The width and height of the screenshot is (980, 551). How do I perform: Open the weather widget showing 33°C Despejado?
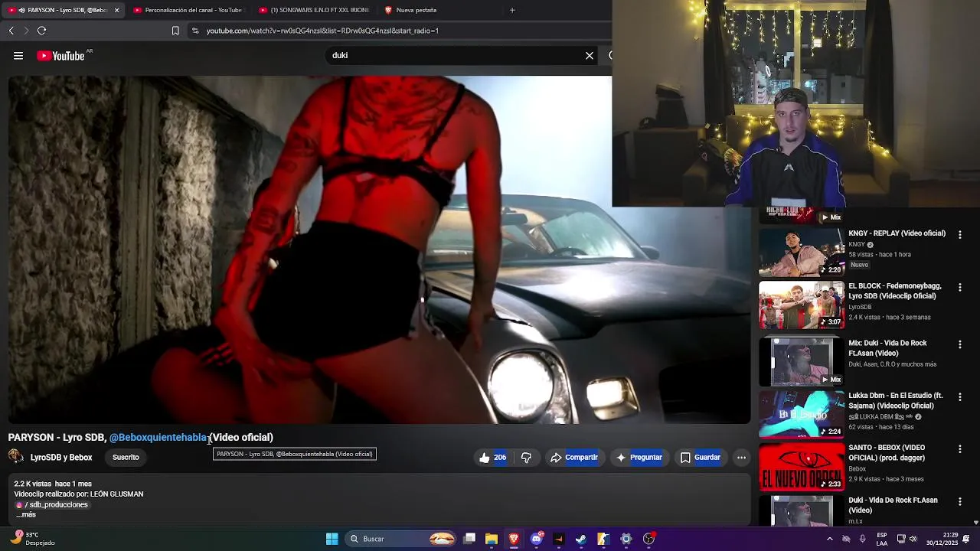32,539
